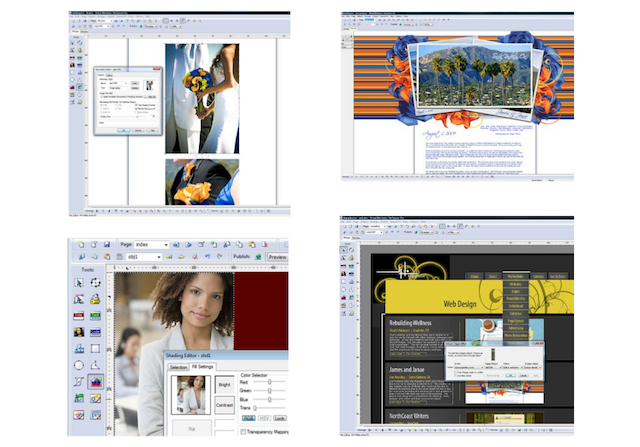This screenshot has width=640, height=447.
Task: Click the Contrast button in Shading Editor
Action: click(x=224, y=405)
